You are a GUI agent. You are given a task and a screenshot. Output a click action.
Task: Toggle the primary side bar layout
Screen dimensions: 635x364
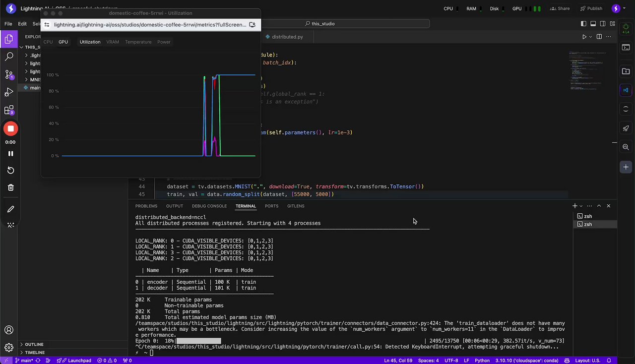click(x=584, y=24)
